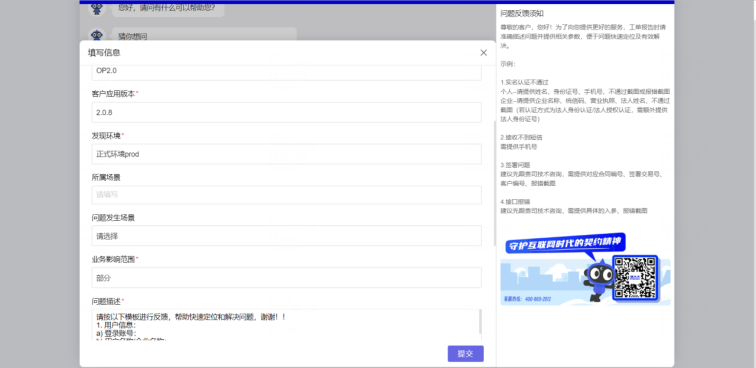Click the QR code image
Image resolution: width=756 pixels, height=368 pixels.
pyautogui.click(x=635, y=277)
